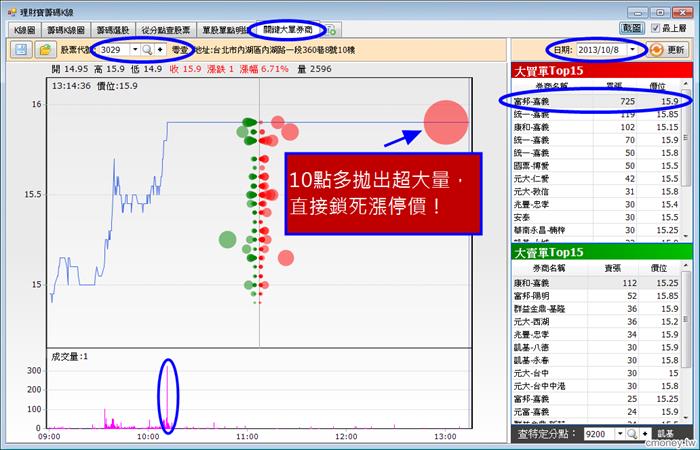The image size is (700, 450).
Task: Click the magnifier search icon beside stock code 3029
Action: coord(147,50)
